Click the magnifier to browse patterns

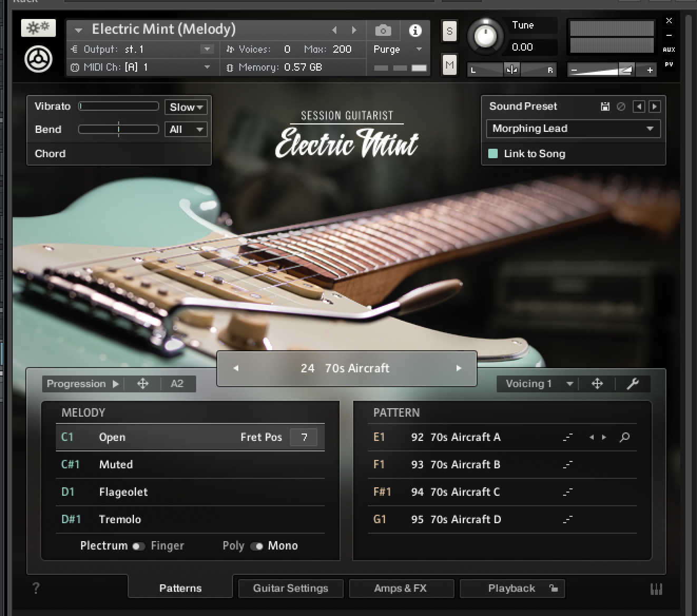click(x=624, y=437)
